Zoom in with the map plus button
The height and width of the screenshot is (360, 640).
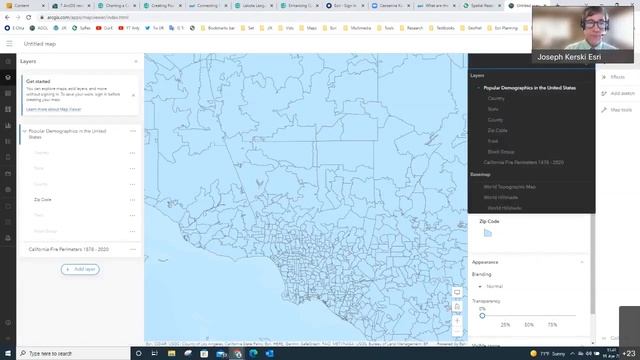(457, 321)
